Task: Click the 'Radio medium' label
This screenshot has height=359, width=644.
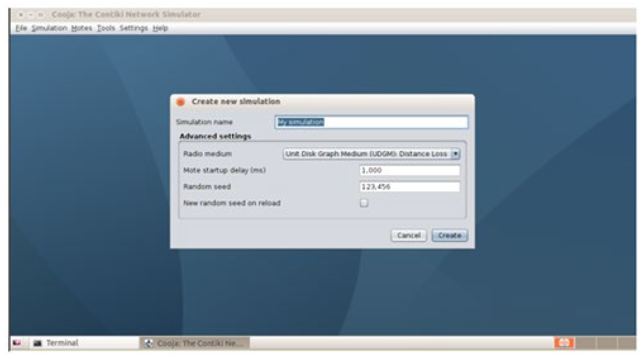Action: pyautogui.click(x=208, y=154)
